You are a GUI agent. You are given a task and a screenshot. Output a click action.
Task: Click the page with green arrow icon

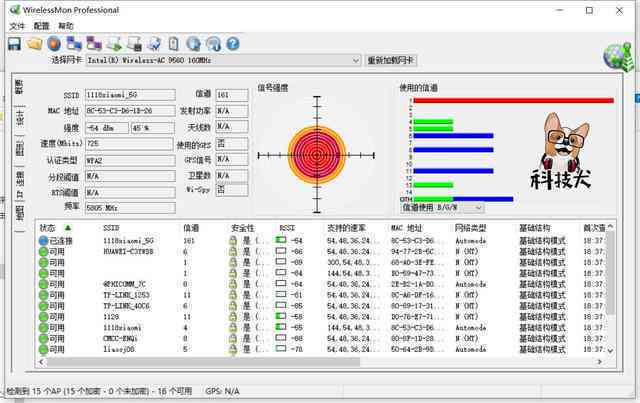(x=114, y=44)
